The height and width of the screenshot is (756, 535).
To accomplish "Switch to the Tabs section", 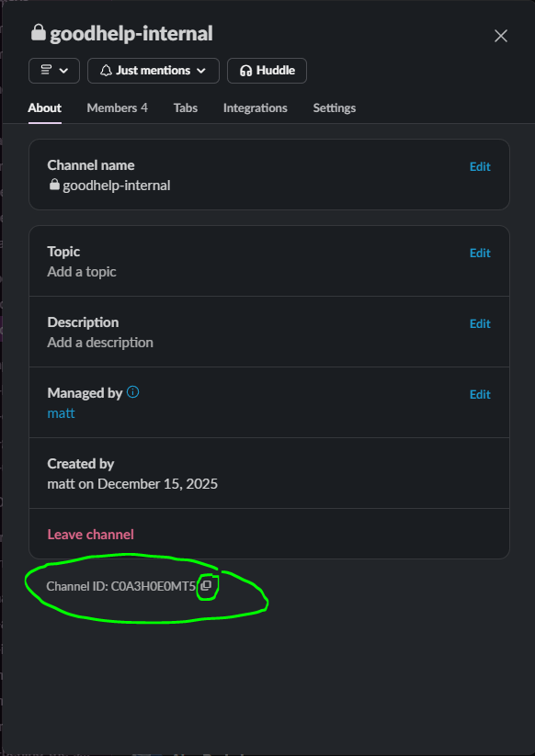I will coord(185,107).
